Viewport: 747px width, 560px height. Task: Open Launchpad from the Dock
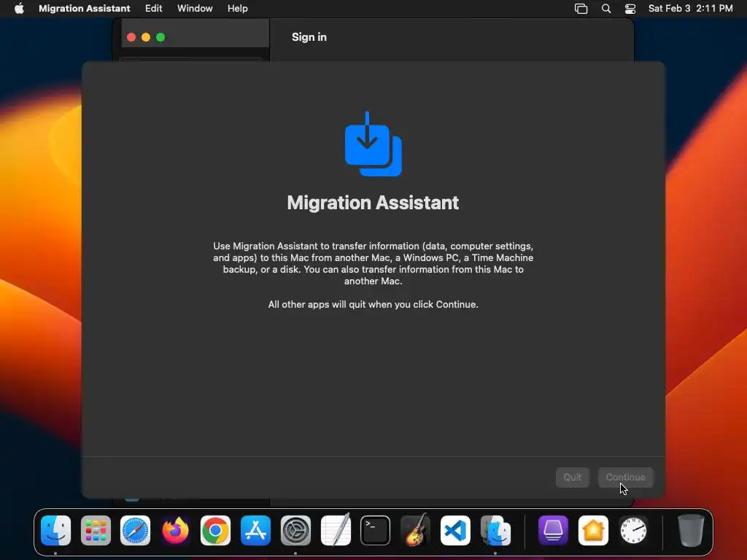(96, 531)
